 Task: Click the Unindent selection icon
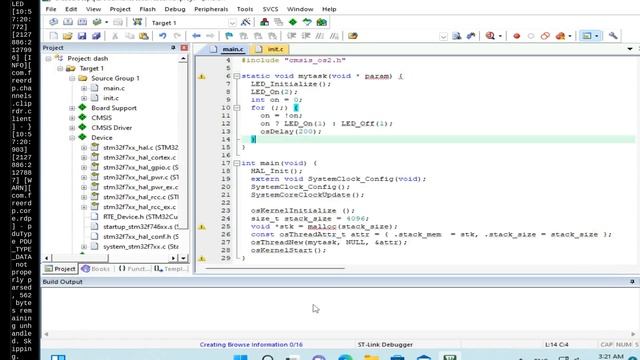pyautogui.click(x=306, y=36)
